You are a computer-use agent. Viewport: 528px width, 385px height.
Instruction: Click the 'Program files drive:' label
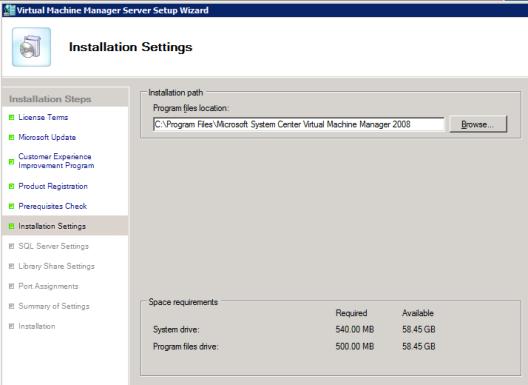[186, 346]
